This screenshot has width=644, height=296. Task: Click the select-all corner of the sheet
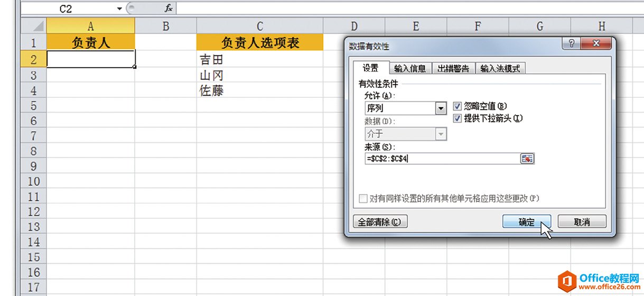[x=34, y=26]
